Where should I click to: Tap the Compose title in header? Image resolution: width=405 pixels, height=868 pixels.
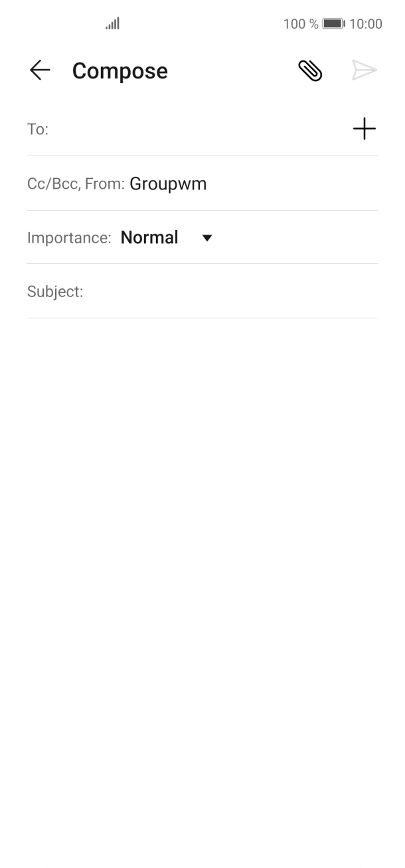pyautogui.click(x=120, y=70)
